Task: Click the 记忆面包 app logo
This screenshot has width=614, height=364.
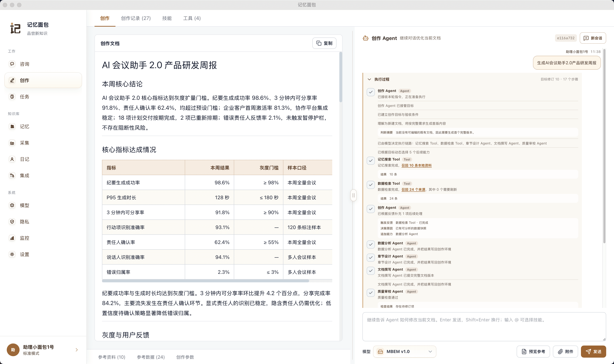Action: pos(15,28)
